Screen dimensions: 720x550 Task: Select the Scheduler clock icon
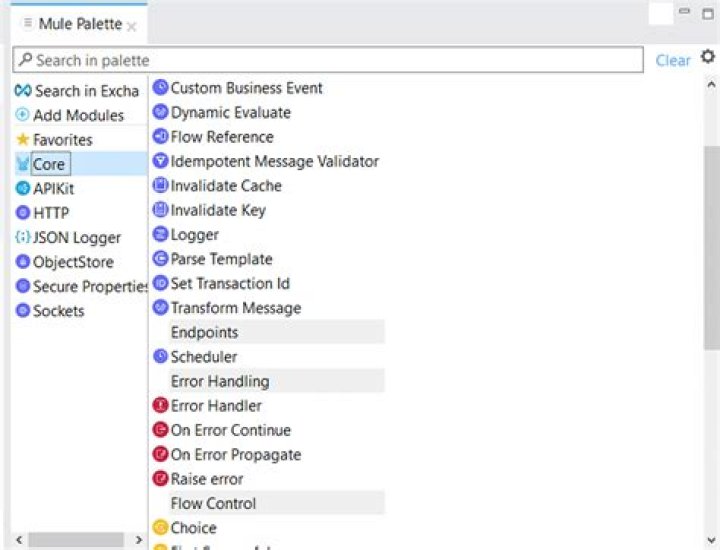(x=160, y=356)
